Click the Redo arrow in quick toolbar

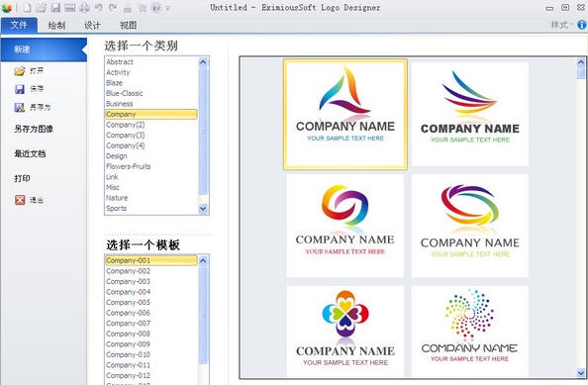[113, 8]
